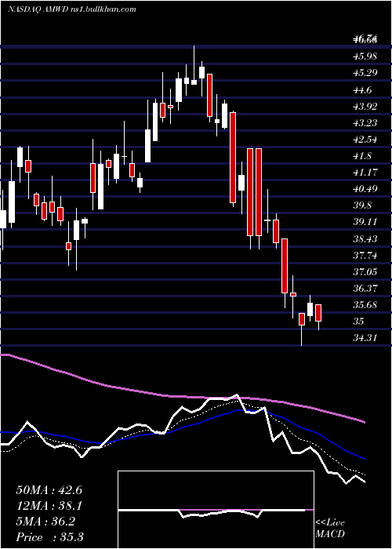Click the 43.92 price level label
This screenshot has width=392, height=549.
click(365, 106)
